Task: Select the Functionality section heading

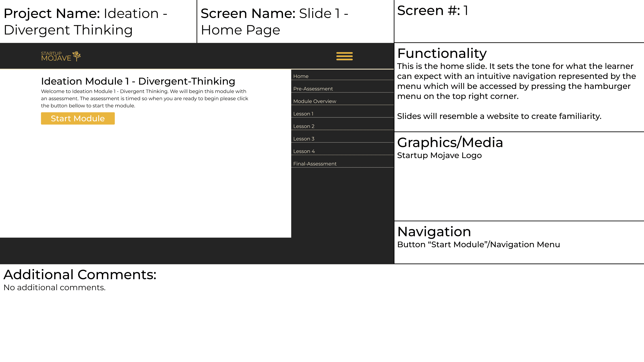Action: coord(442,53)
